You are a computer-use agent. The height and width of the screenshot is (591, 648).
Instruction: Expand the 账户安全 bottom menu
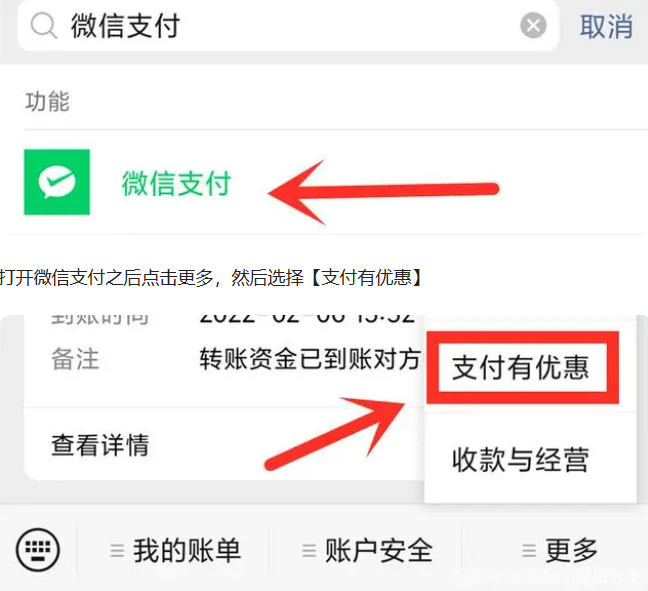point(367,550)
